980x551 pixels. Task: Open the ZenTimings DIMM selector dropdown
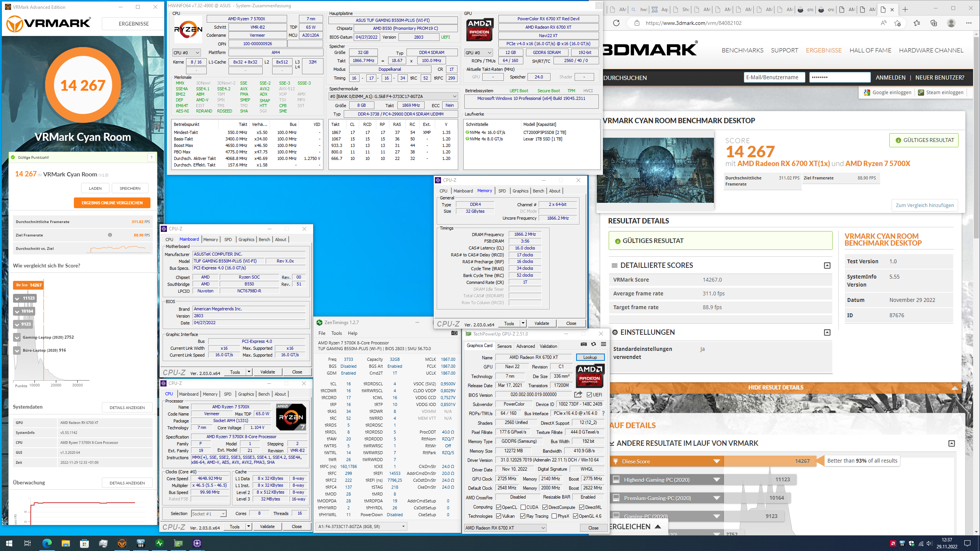361,527
